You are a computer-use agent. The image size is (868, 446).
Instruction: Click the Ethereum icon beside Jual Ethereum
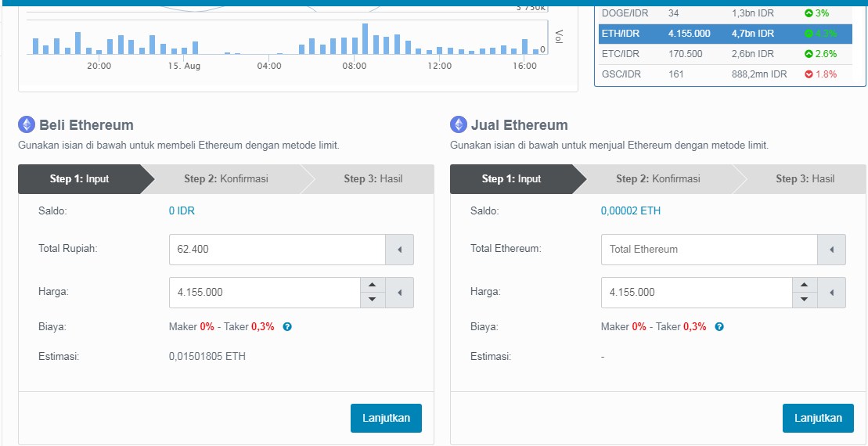[459, 124]
